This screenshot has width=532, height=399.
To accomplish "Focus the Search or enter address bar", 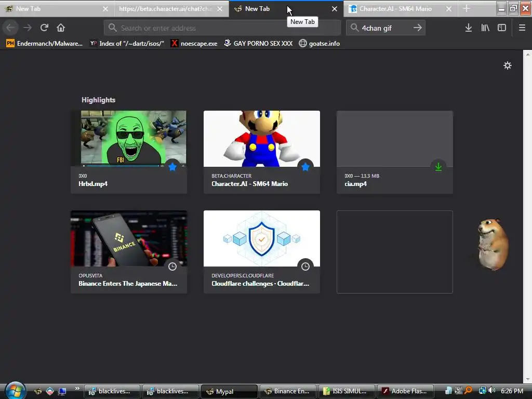I will (x=222, y=28).
